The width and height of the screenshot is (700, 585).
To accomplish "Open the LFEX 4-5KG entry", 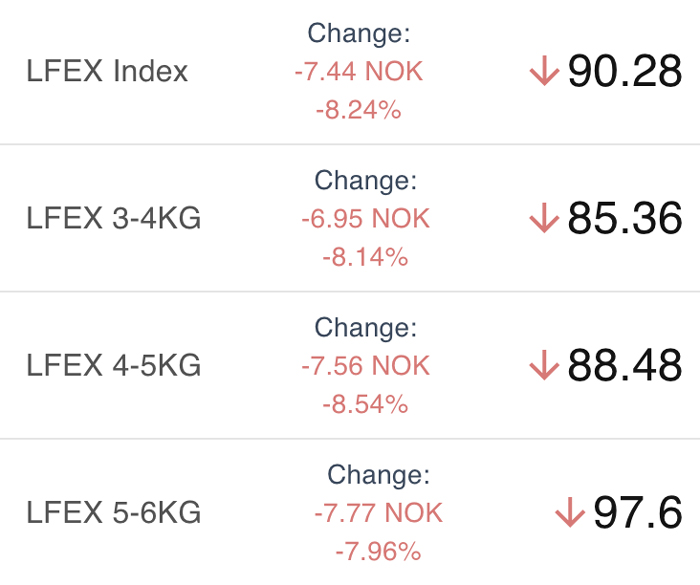I will tap(114, 366).
